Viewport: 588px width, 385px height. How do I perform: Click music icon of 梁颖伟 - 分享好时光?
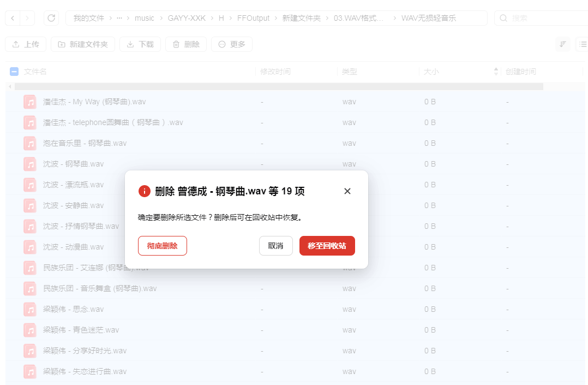point(30,351)
